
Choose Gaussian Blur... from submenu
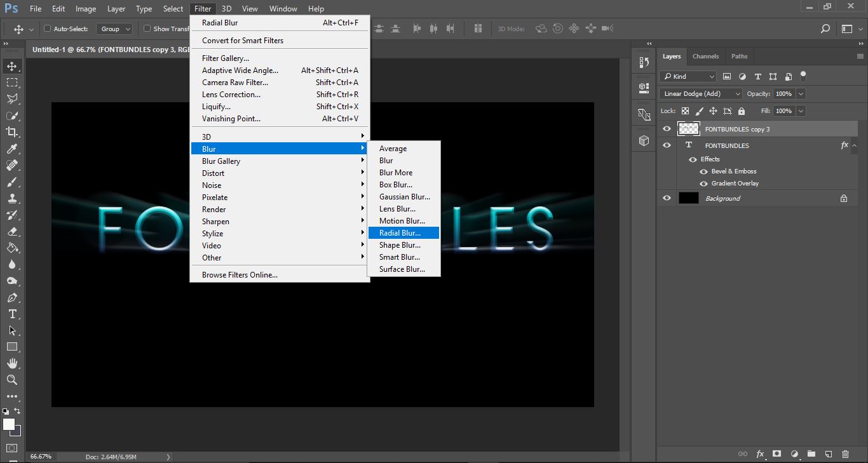click(x=403, y=197)
